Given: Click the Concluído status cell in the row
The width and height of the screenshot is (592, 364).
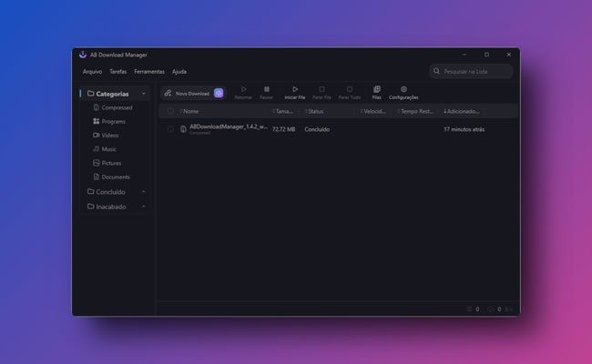Looking at the screenshot, I should point(317,129).
